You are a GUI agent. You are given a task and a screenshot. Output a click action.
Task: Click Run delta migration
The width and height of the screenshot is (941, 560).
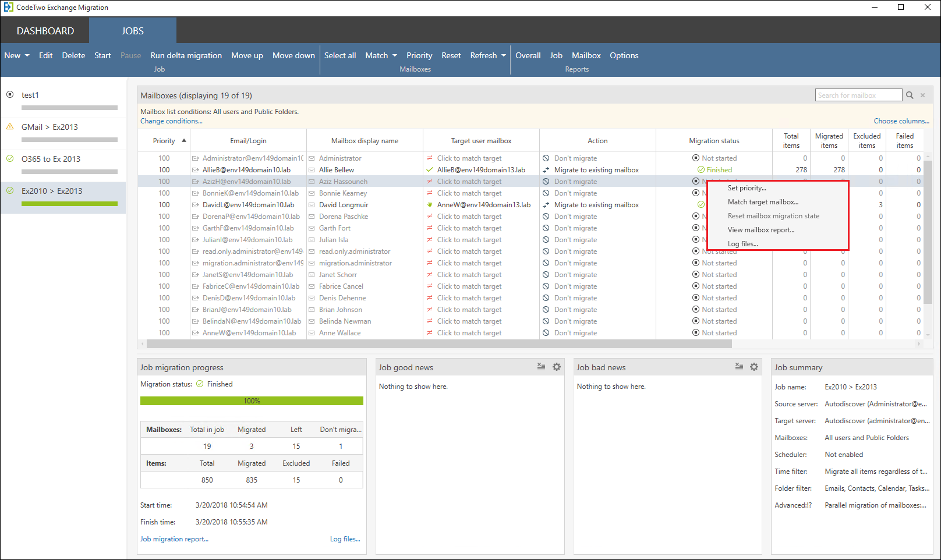tap(186, 55)
